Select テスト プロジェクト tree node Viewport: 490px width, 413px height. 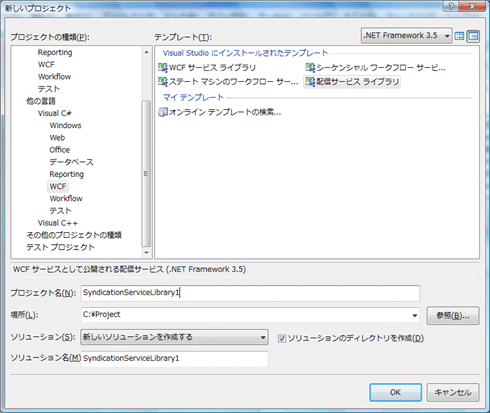coord(60,247)
